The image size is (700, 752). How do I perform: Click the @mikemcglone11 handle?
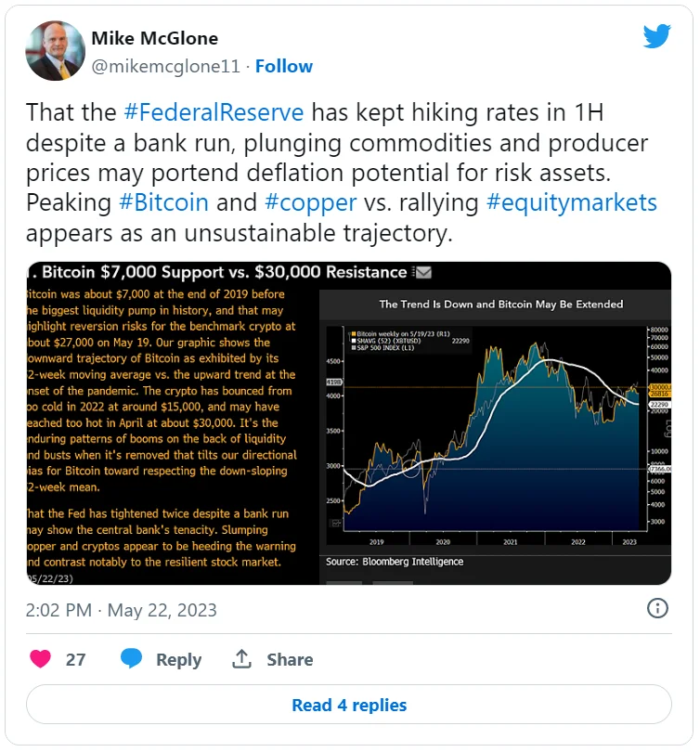coord(165,66)
